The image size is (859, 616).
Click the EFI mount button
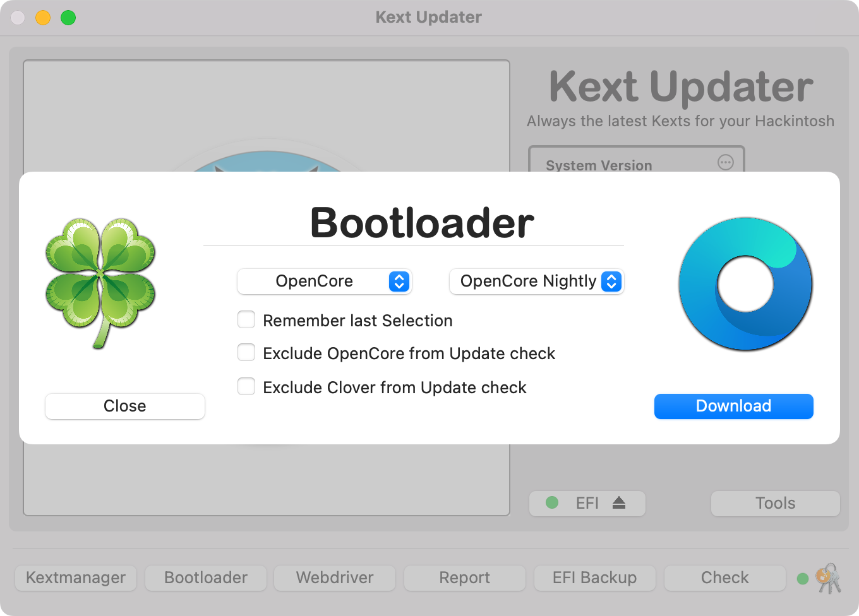(x=587, y=504)
